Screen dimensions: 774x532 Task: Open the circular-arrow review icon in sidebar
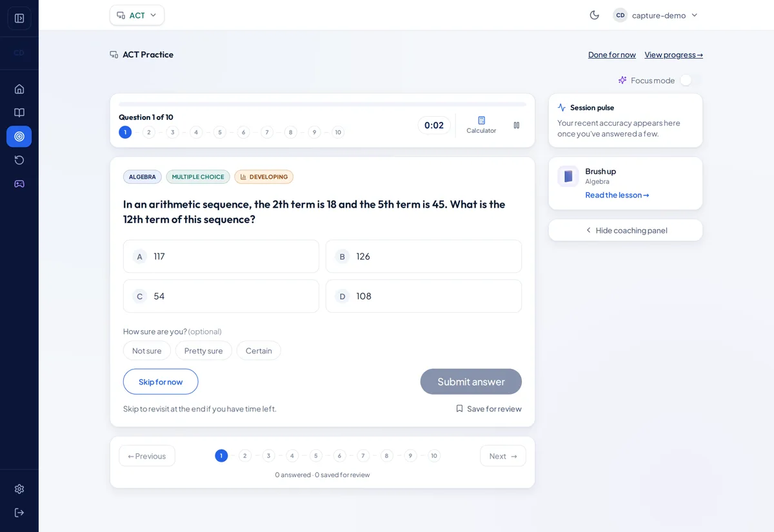click(19, 160)
